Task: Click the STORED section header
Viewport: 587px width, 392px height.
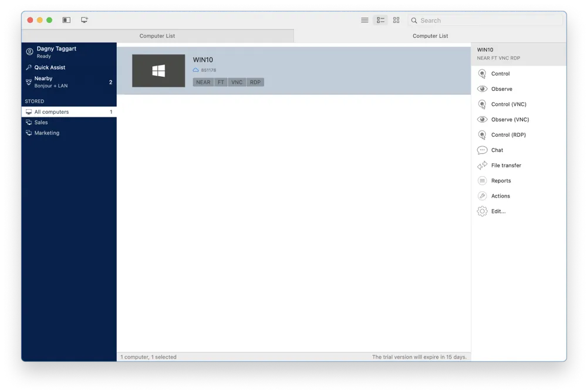Action: [x=35, y=102]
